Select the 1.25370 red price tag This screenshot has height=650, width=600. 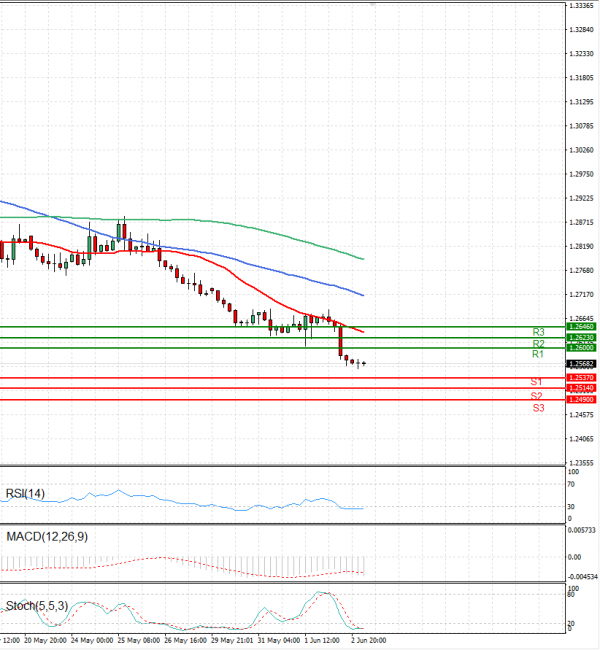point(581,378)
